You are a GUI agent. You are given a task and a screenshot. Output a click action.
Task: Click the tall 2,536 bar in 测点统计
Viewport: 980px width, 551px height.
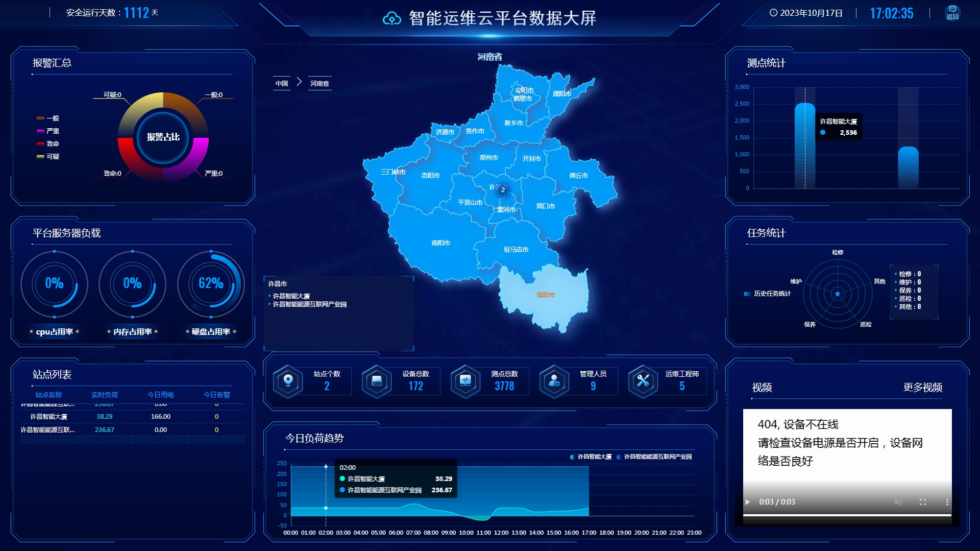805,146
